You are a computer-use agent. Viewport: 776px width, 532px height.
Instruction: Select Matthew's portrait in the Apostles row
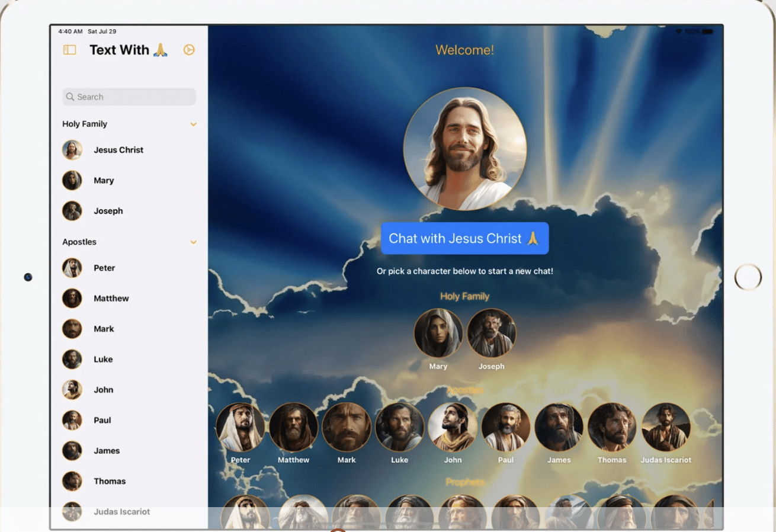pyautogui.click(x=294, y=425)
